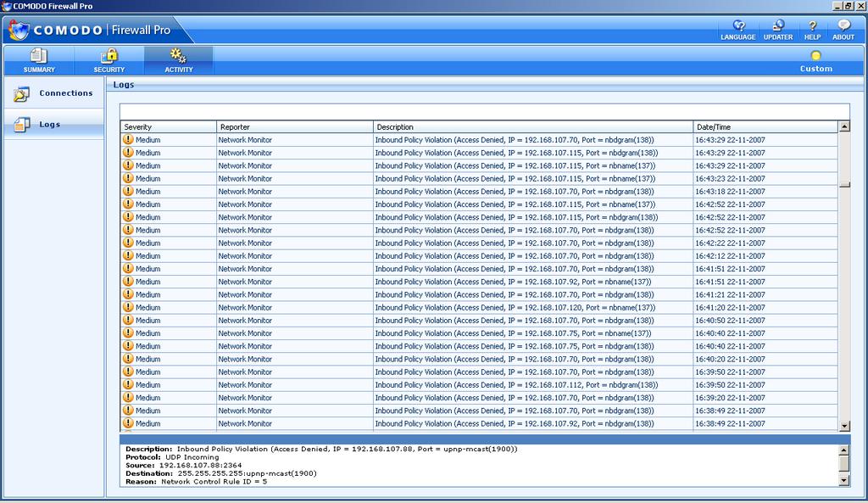Sort by the Reporter column header
The width and height of the screenshot is (868, 503).
point(295,127)
